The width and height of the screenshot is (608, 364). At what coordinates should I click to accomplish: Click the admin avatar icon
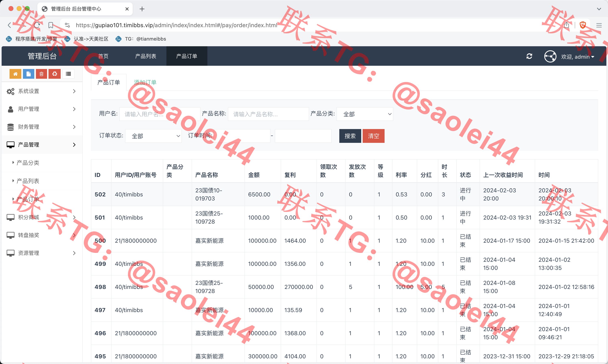point(550,56)
